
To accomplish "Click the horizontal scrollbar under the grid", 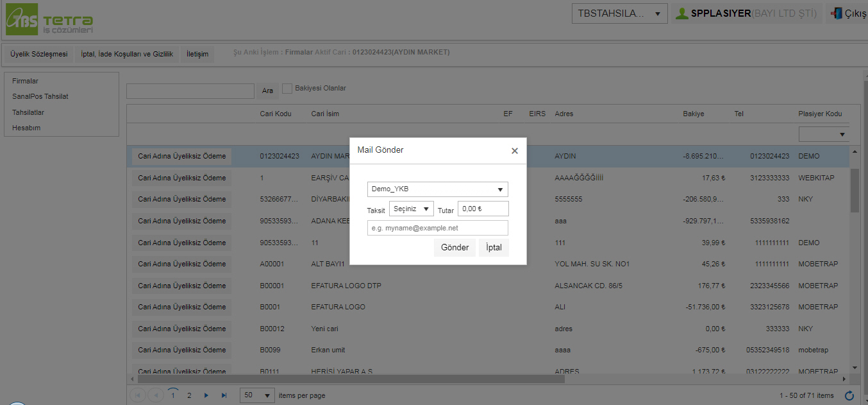I will [x=353, y=379].
